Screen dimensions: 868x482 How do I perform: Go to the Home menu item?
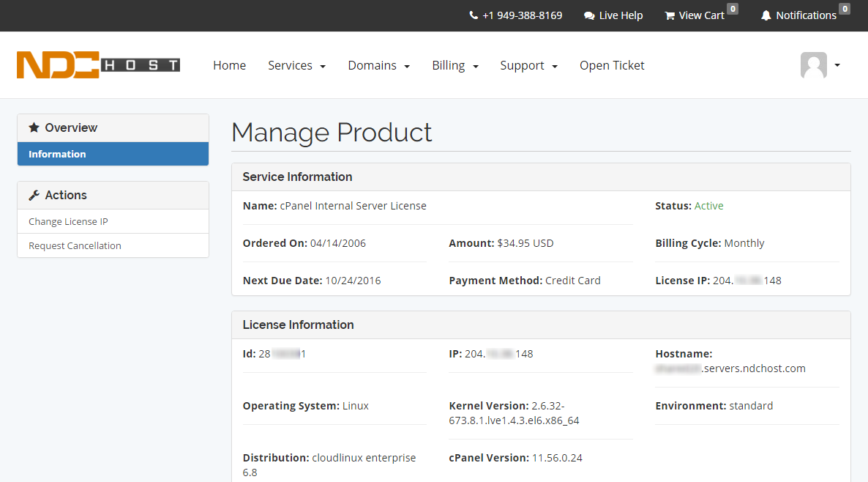(229, 65)
